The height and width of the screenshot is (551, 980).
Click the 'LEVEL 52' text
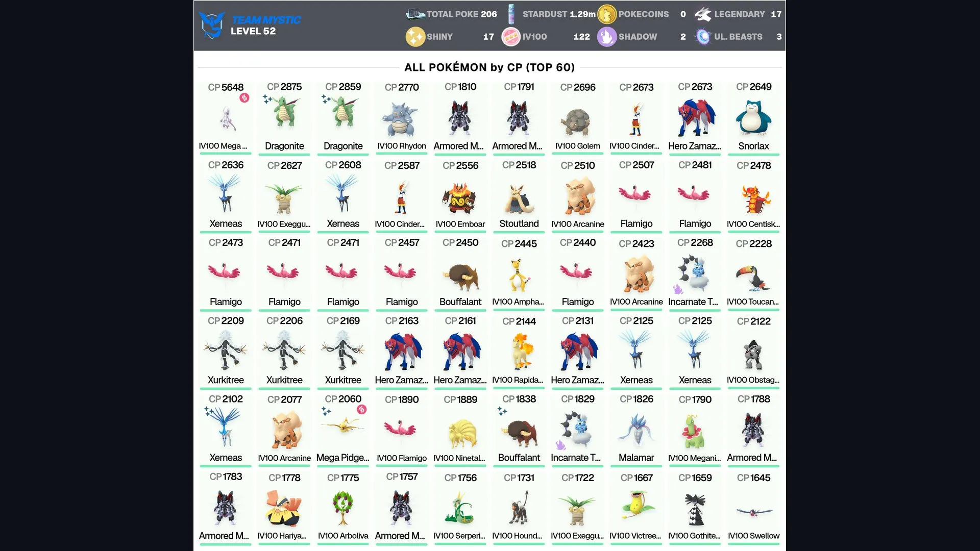point(253,31)
